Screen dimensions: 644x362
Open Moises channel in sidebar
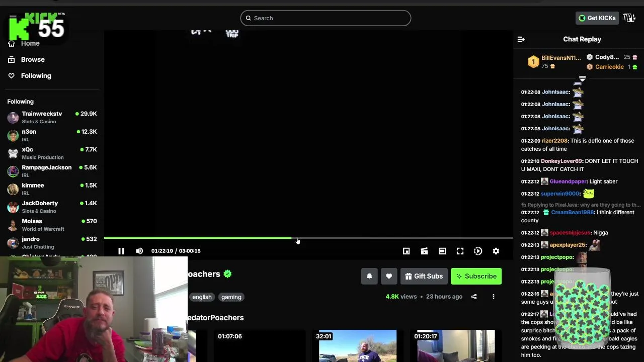click(x=52, y=225)
